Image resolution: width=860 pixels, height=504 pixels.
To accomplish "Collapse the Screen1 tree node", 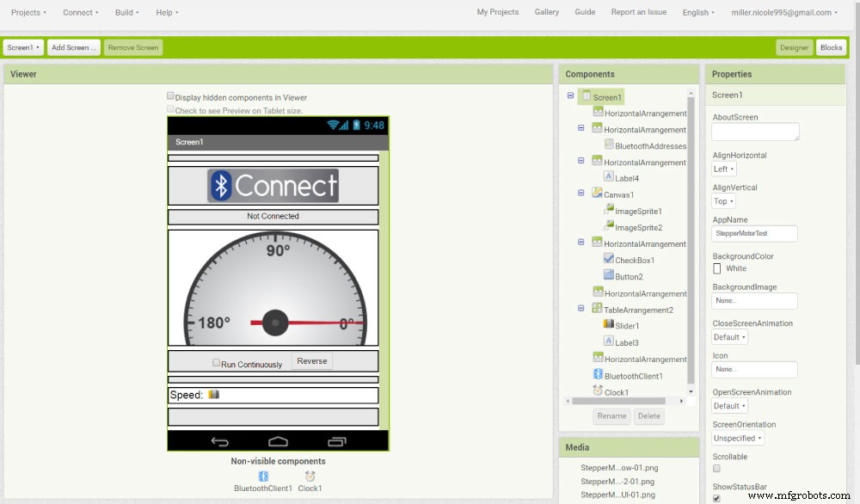I will coord(569,96).
